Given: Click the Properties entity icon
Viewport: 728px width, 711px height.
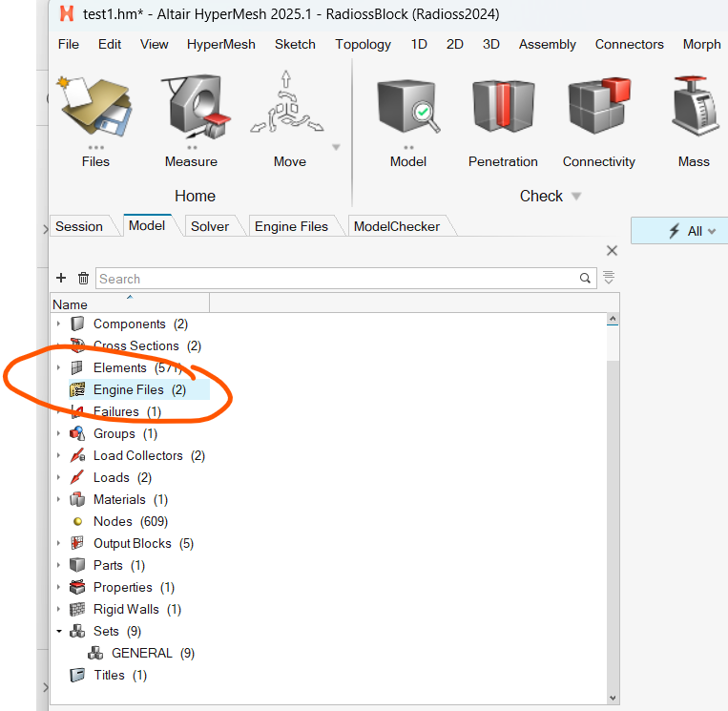Looking at the screenshot, I should coord(77,587).
